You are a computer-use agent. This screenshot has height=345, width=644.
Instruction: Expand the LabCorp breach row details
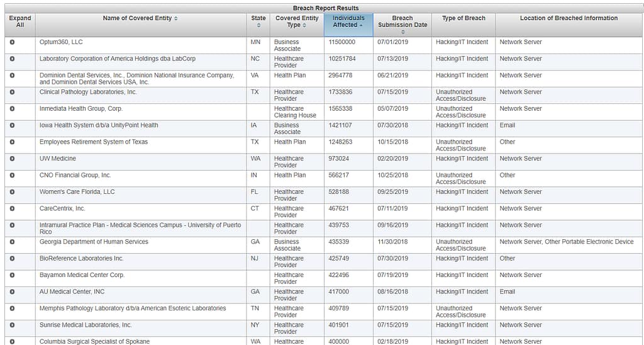(x=12, y=59)
